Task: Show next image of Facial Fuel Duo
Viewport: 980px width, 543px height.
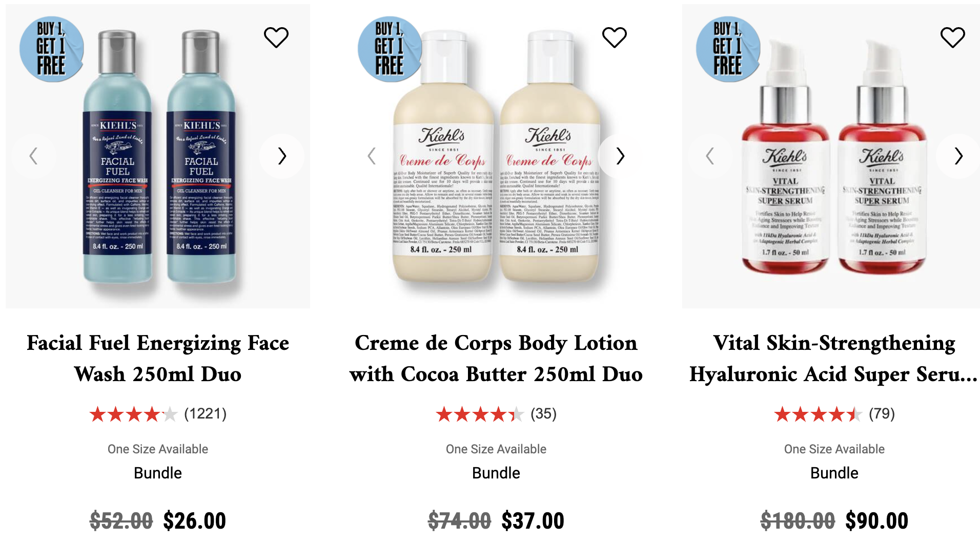Action: point(282,156)
